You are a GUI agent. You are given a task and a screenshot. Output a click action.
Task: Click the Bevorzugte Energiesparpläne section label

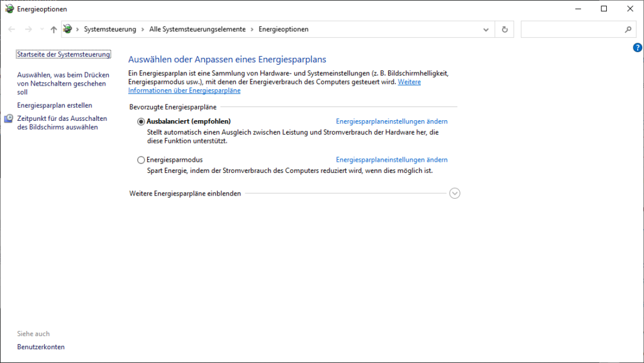[173, 107]
